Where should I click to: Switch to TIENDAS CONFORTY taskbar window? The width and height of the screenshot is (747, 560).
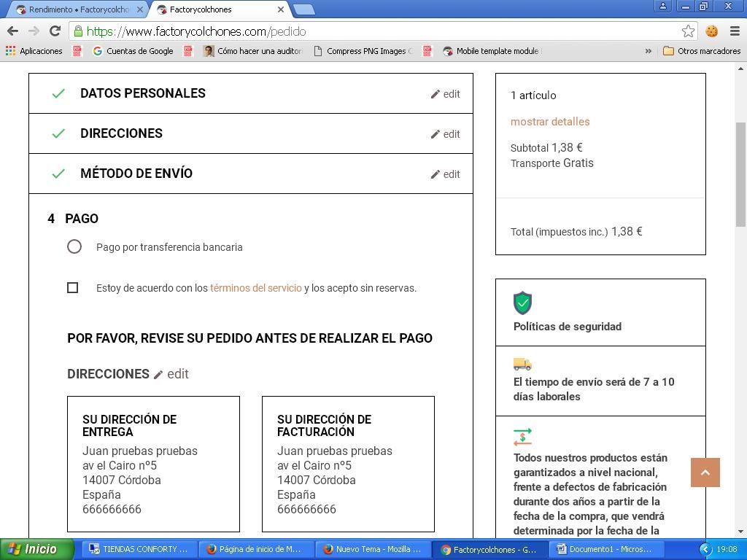(138, 550)
